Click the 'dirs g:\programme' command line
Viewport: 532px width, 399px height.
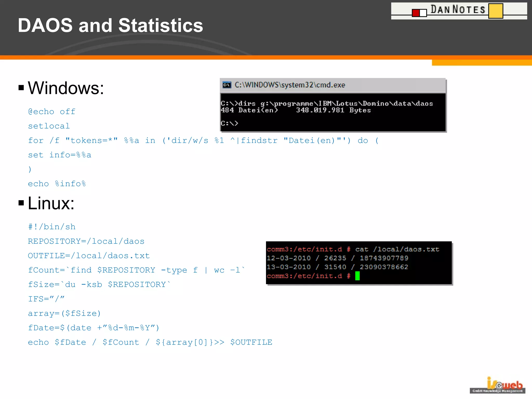point(327,103)
